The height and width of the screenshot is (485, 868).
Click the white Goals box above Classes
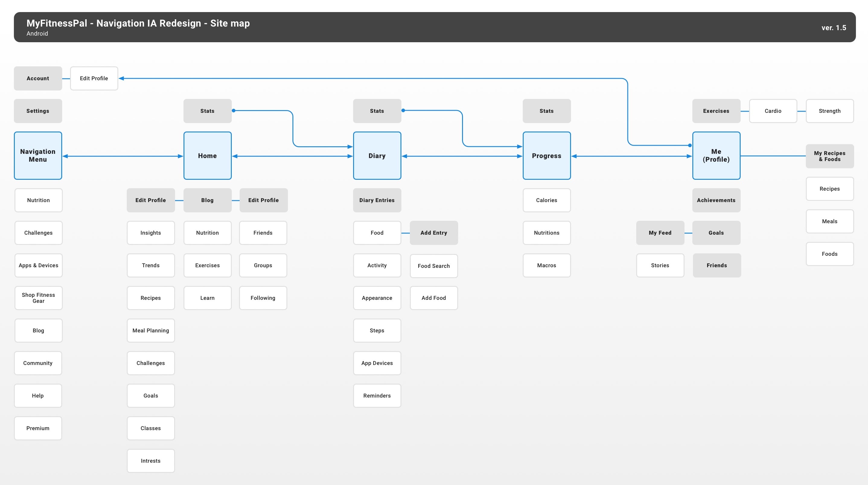[x=151, y=396]
